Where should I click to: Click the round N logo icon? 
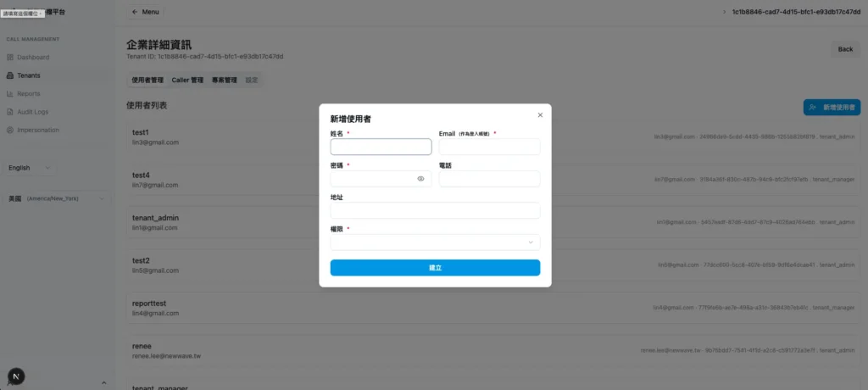pos(16,376)
